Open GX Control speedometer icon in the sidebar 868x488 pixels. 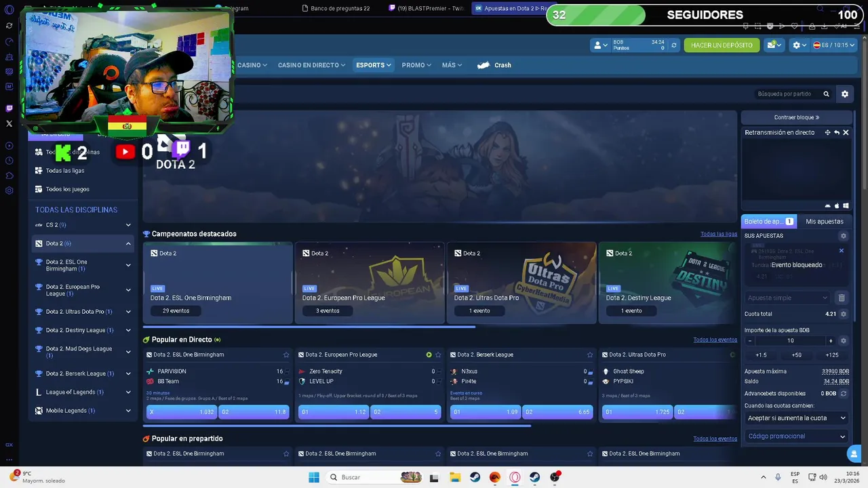click(x=9, y=41)
